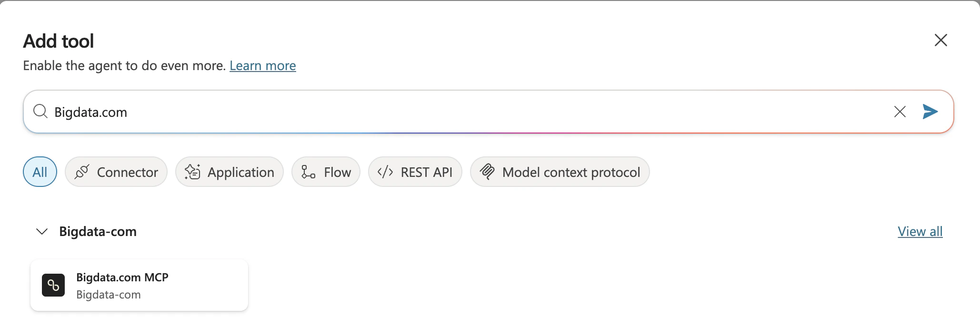Select the Model context protocol filter
Viewport: 980px width, 329px height.
pos(560,172)
